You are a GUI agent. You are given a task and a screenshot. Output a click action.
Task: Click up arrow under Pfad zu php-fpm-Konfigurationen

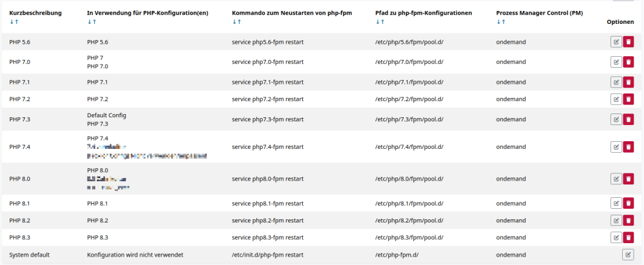click(383, 22)
